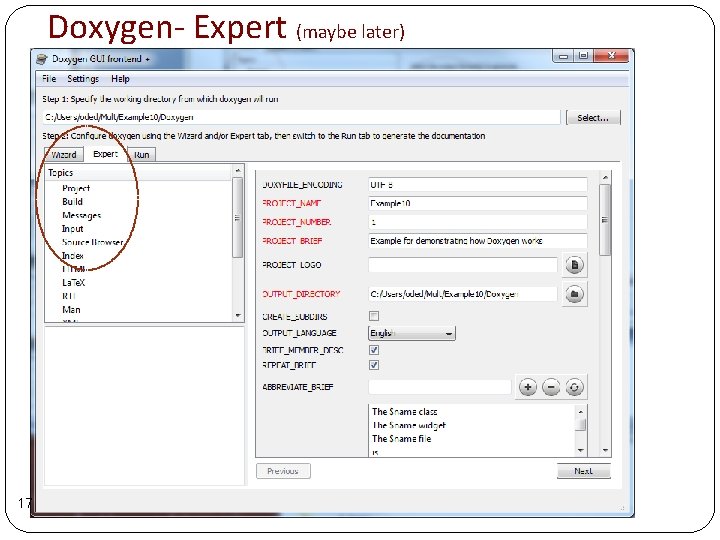Viewport: 720px width, 540px height.
Task: Maximize the Doxygen GUI window
Action: (x=584, y=56)
